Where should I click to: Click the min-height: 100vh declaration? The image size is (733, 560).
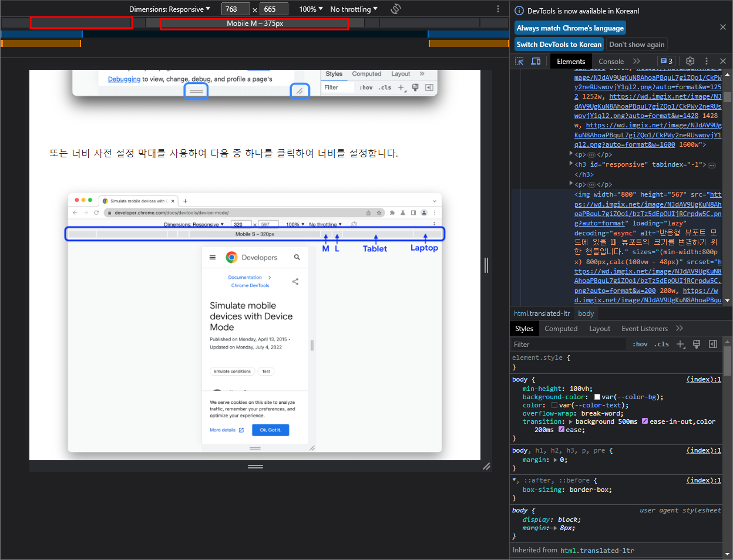click(557, 389)
